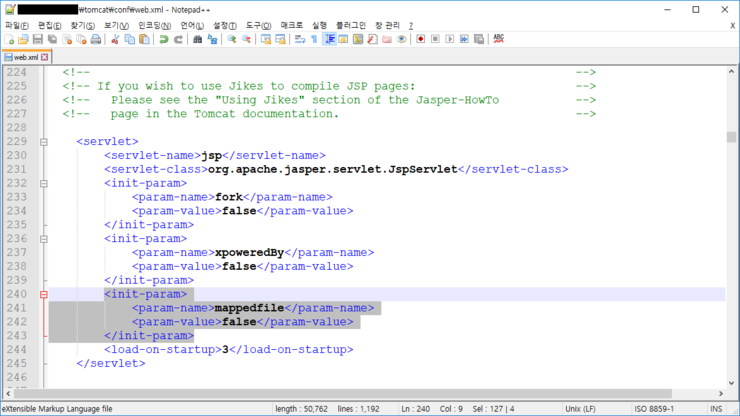
Task: Click ISO 8859-1 encoding in status bar
Action: 656,409
